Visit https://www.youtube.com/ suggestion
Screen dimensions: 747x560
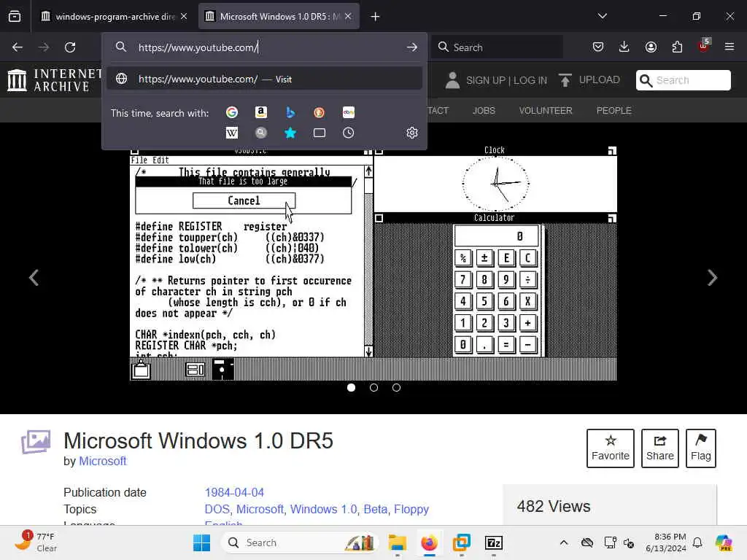pos(264,79)
